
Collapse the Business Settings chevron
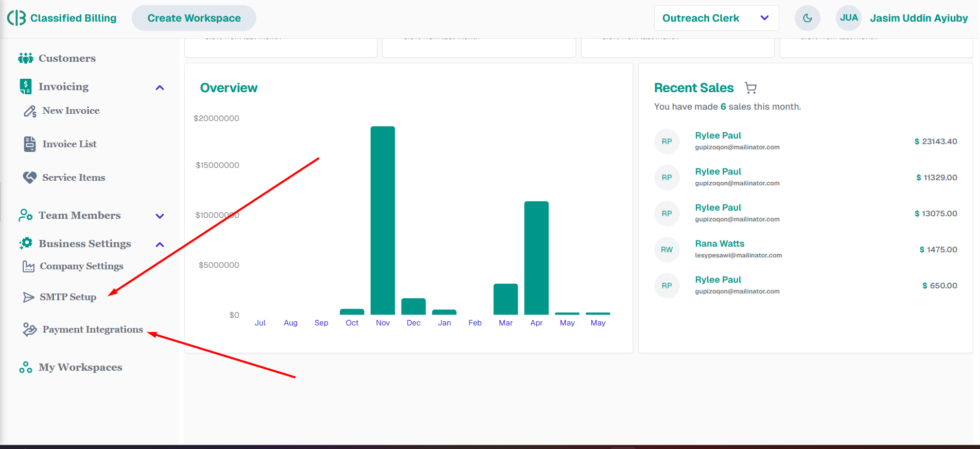pyautogui.click(x=160, y=245)
